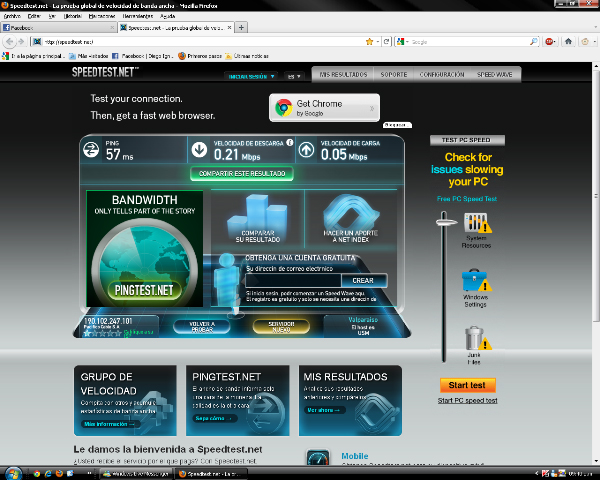Click the download arrow icon beside 0.21 Mbps
The width and height of the screenshot is (600, 480).
pyautogui.click(x=199, y=150)
